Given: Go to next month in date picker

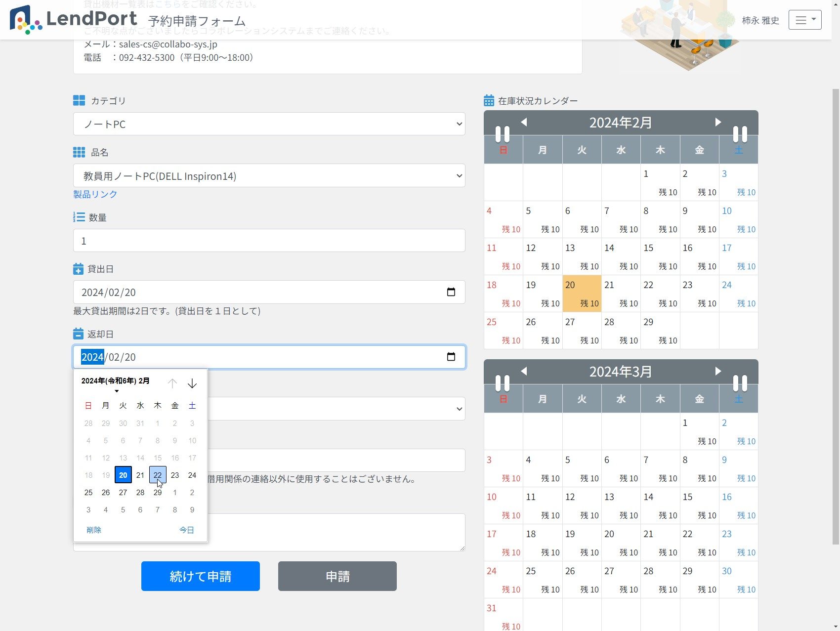Looking at the screenshot, I should (x=192, y=383).
